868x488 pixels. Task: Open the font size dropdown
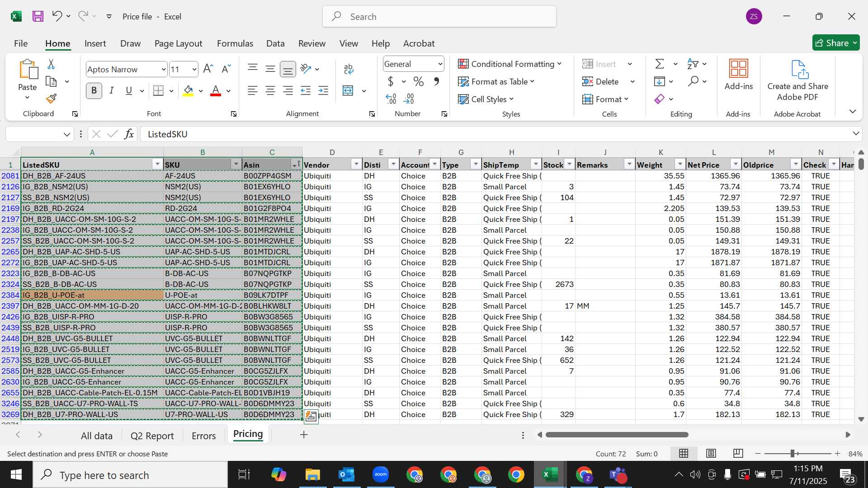(194, 70)
